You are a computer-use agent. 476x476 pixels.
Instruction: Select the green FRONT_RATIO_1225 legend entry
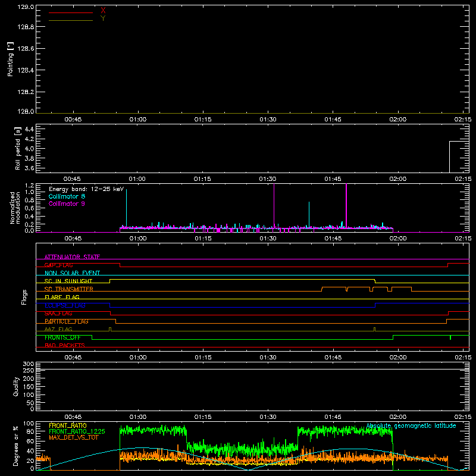pyautogui.click(x=77, y=431)
